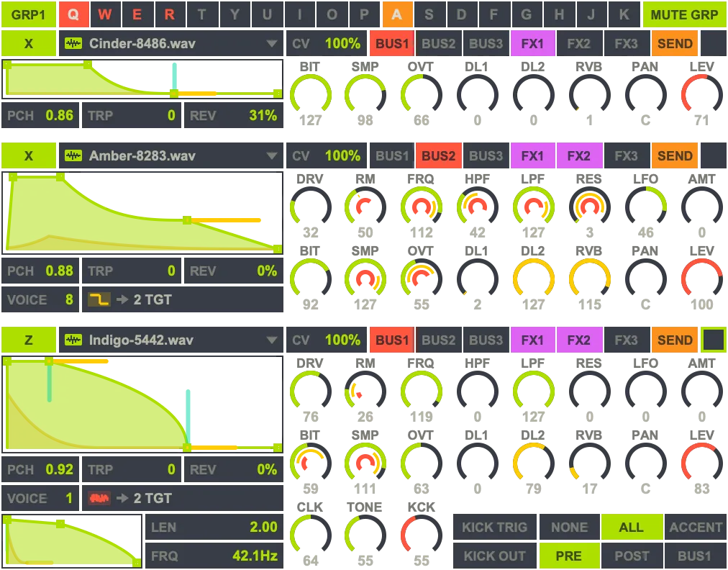Image resolution: width=728 pixels, height=570 pixels.
Task: Click the FRQ field showing 42.1Hz
Action: [214, 556]
